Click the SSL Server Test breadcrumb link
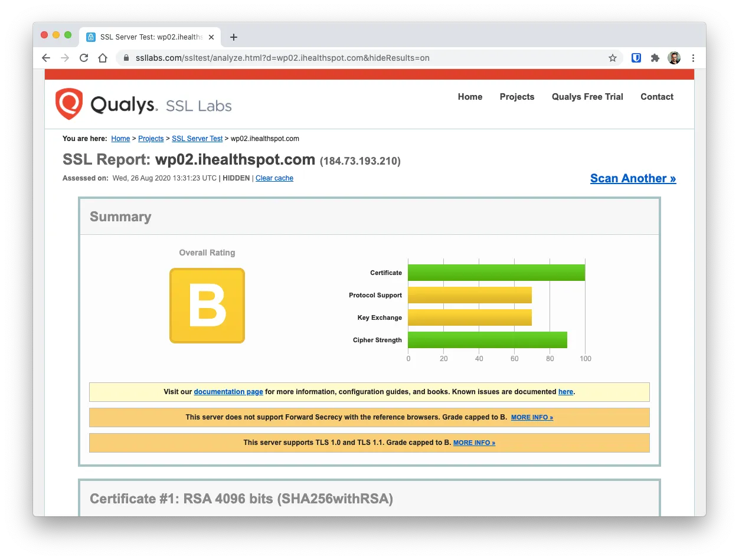This screenshot has height=560, width=739. pos(197,139)
